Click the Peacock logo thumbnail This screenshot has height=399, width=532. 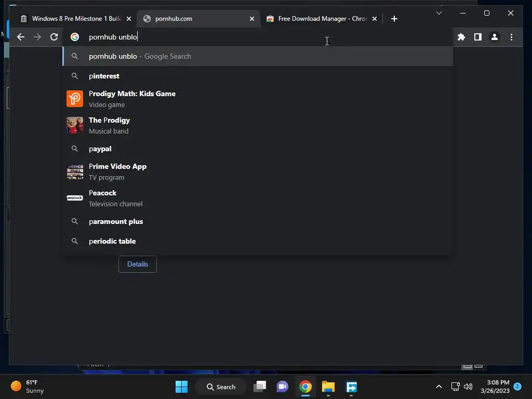(x=75, y=198)
